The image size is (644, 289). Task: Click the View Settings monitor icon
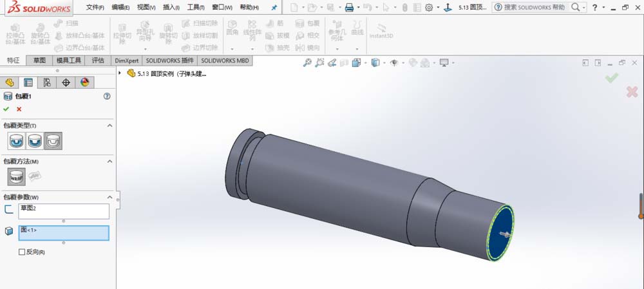coord(444,63)
